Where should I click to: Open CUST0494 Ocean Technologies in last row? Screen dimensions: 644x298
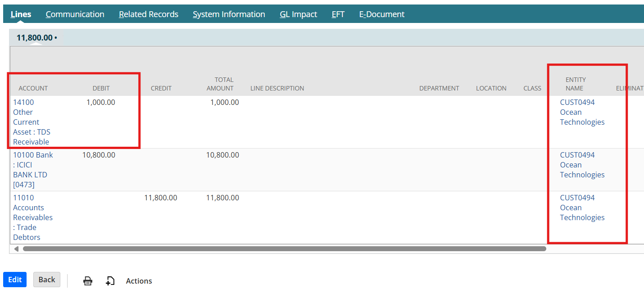[x=582, y=208]
